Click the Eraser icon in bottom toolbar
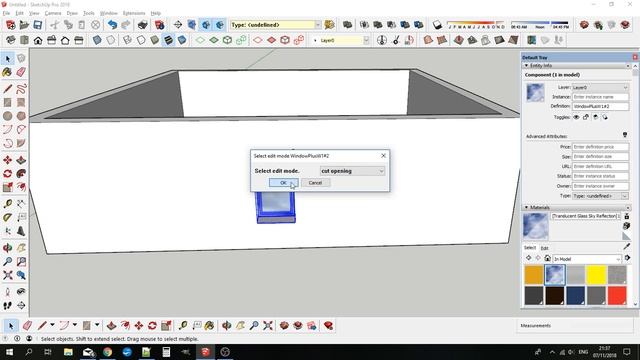 pyautogui.click(x=27, y=326)
